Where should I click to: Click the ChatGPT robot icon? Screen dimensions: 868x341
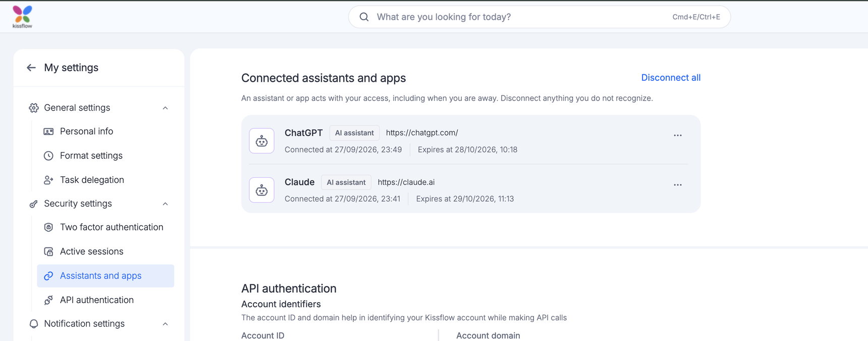point(261,141)
